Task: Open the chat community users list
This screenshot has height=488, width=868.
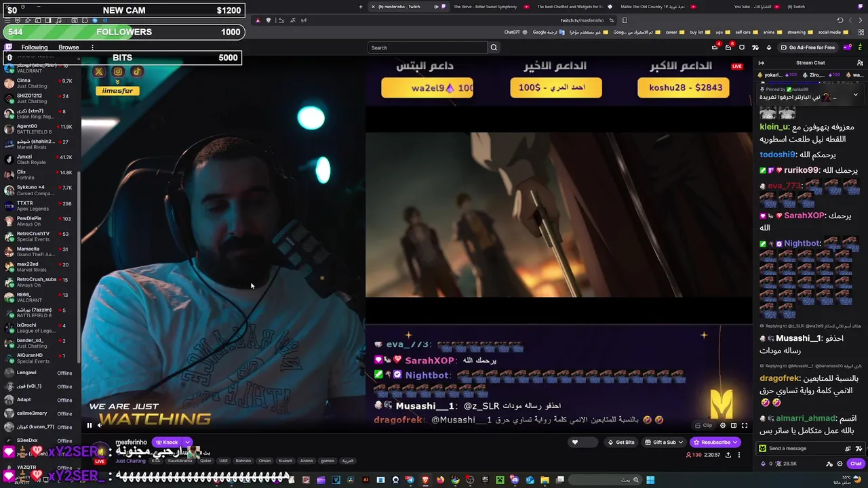Action: [860, 62]
